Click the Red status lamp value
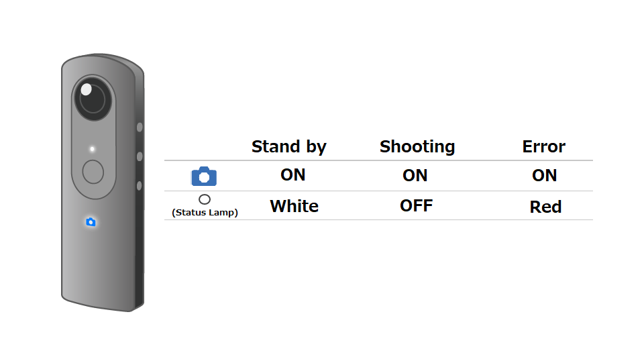644x349 pixels. coord(545,207)
